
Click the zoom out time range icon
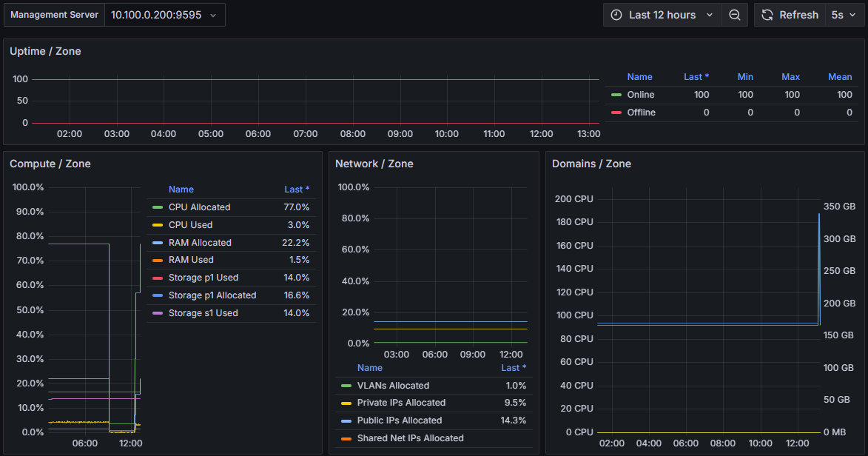click(734, 15)
